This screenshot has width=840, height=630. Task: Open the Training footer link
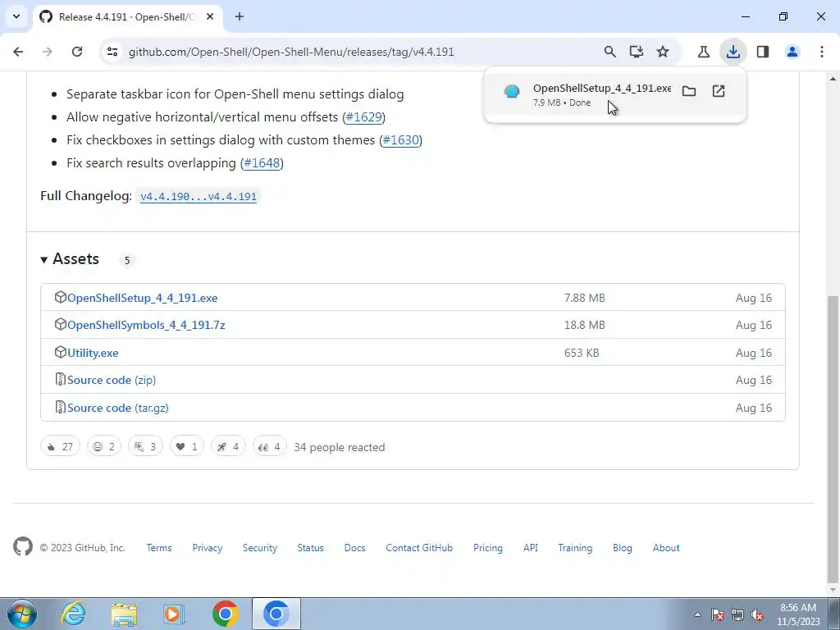[x=575, y=548]
